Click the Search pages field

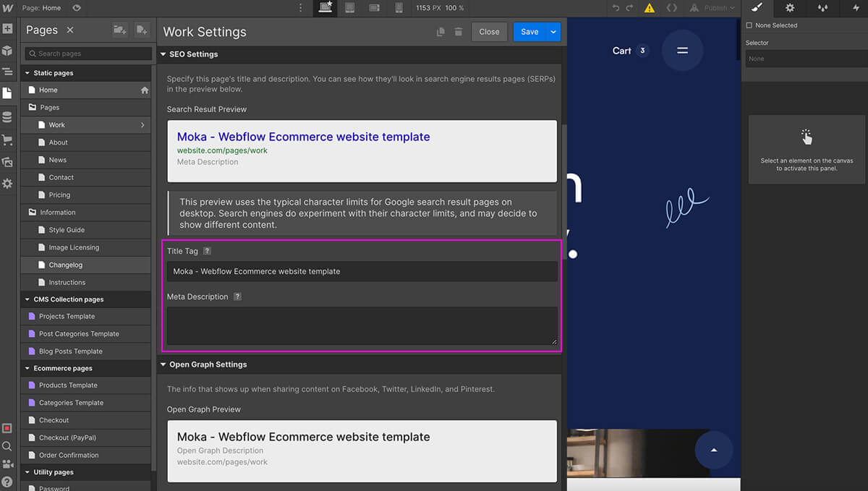tap(87, 54)
